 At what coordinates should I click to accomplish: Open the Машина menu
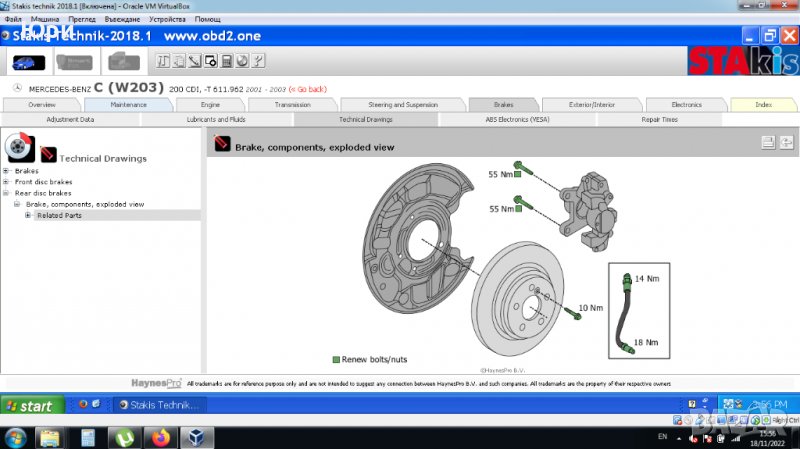point(44,19)
